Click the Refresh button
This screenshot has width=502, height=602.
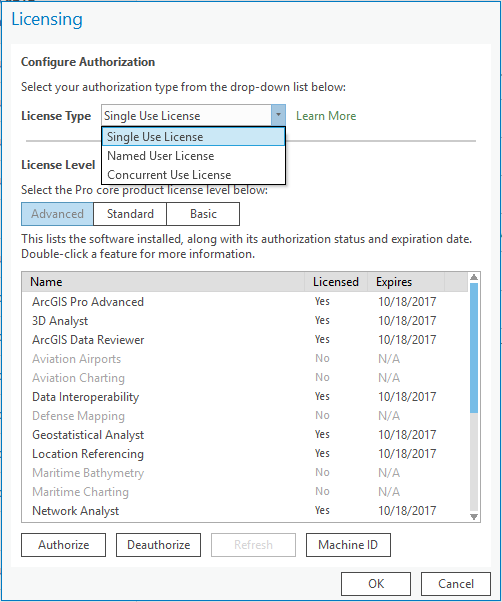pyautogui.click(x=253, y=545)
